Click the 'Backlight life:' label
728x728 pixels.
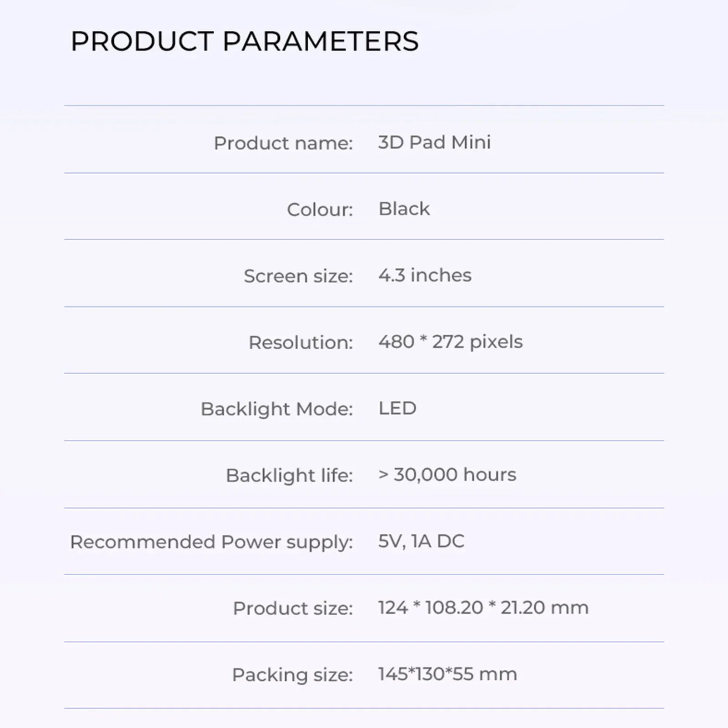pyautogui.click(x=289, y=475)
